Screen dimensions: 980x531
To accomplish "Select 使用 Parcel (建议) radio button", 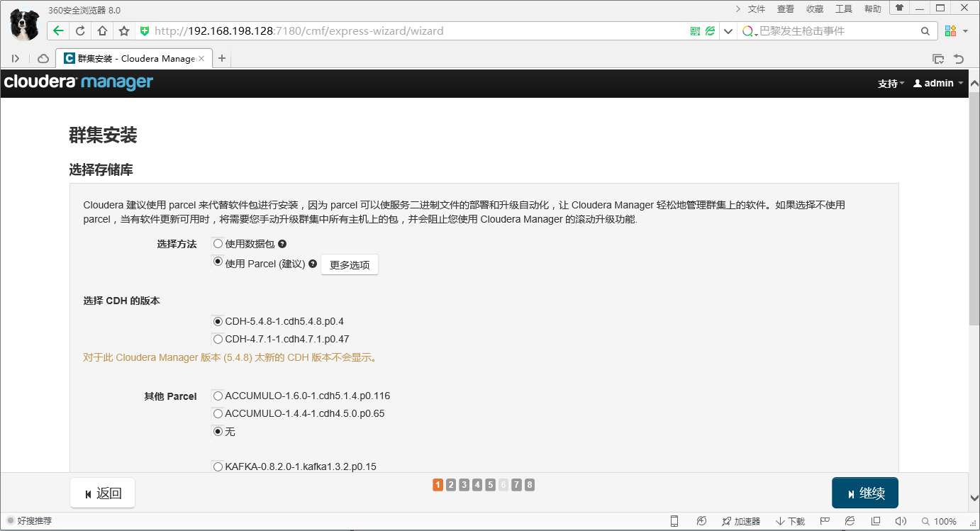I will tap(218, 261).
